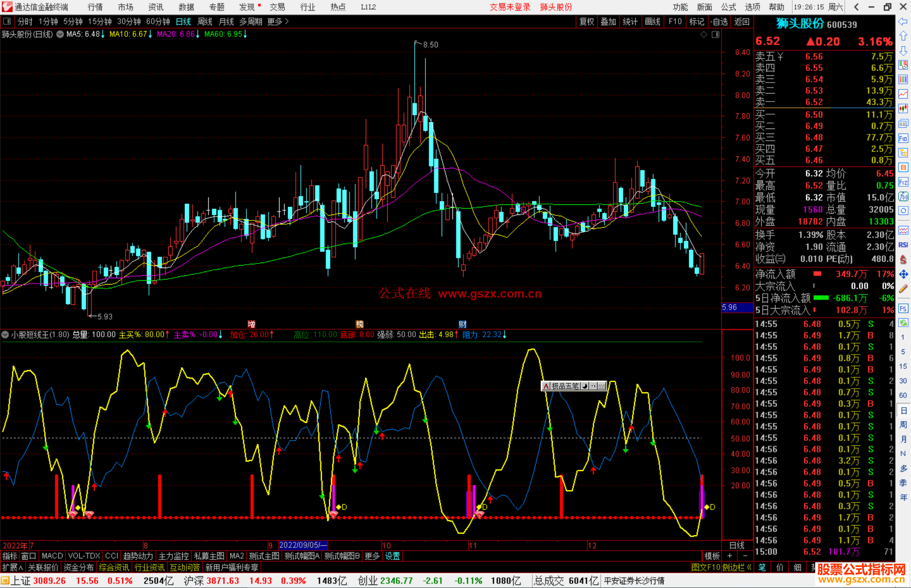
Task: Switch to the MACD indicator tab
Action: click(52, 556)
